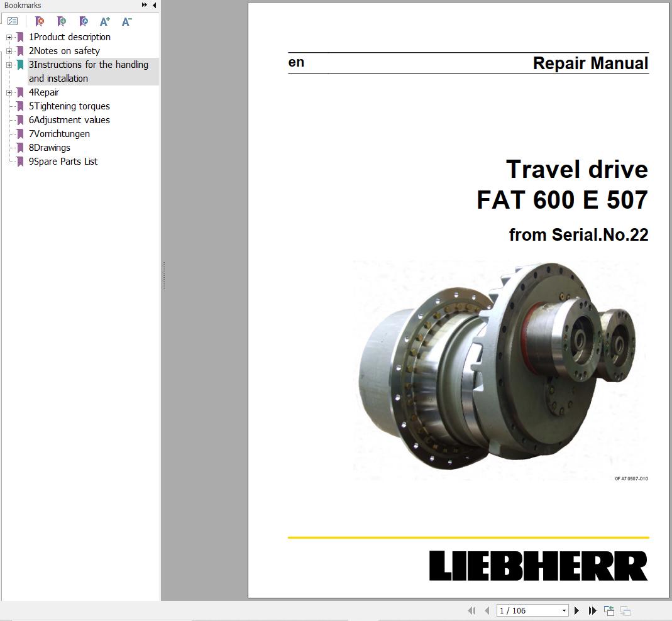Open bookmark 9Spare Parts List

click(x=63, y=161)
